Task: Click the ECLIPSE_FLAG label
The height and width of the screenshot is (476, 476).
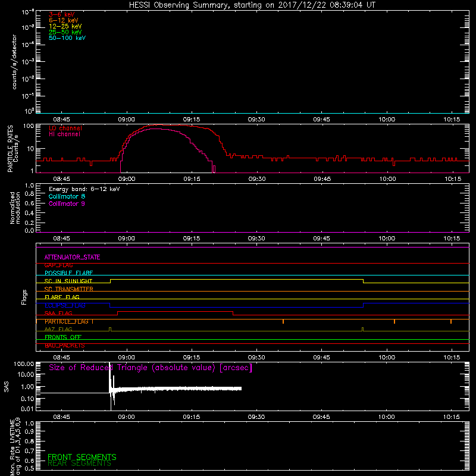Action: pyautogui.click(x=65, y=305)
